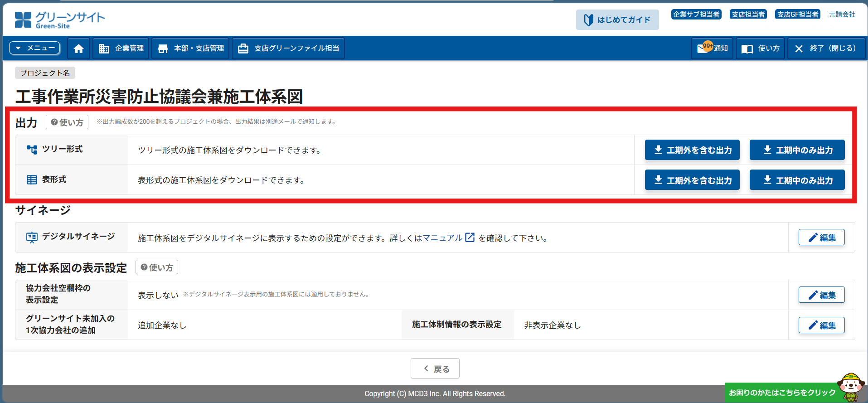This screenshot has height=403, width=868.
Task: Open 本部・支店管理 menu item
Action: (191, 49)
